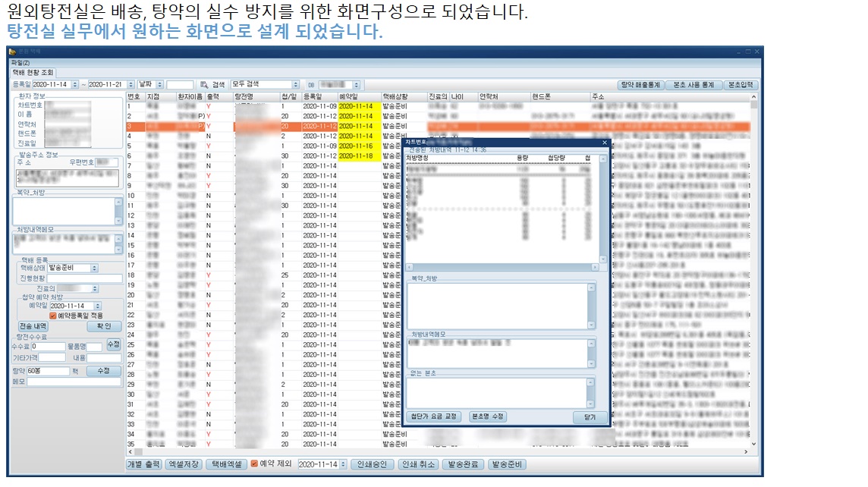Click the 발송완료 button
This screenshot has width=868, height=487.
[x=464, y=464]
